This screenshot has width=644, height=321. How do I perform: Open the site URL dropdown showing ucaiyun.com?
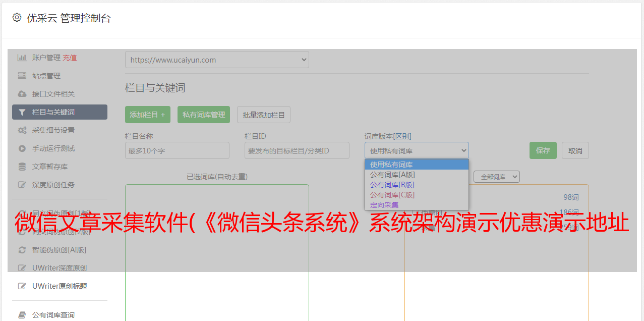pos(217,60)
